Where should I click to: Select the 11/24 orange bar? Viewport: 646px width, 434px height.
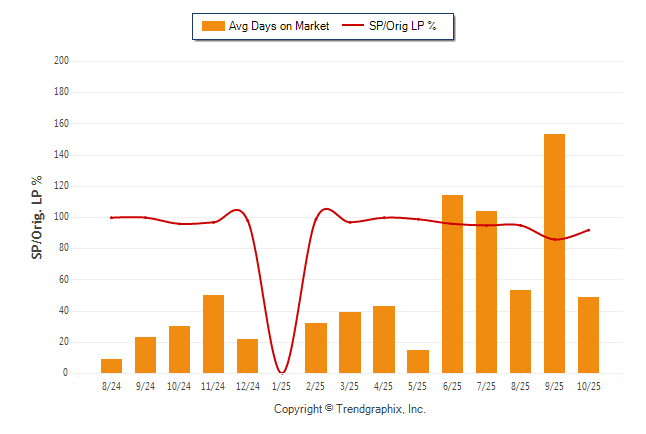[214, 334]
